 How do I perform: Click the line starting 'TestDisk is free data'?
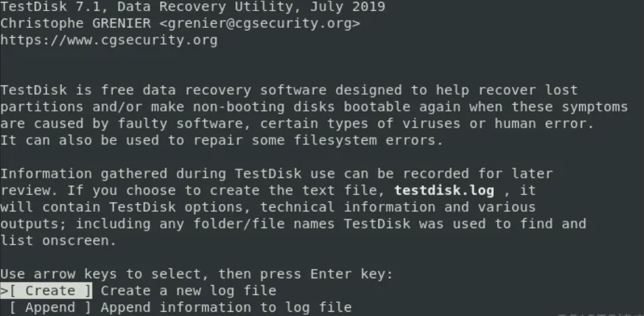click(x=288, y=90)
